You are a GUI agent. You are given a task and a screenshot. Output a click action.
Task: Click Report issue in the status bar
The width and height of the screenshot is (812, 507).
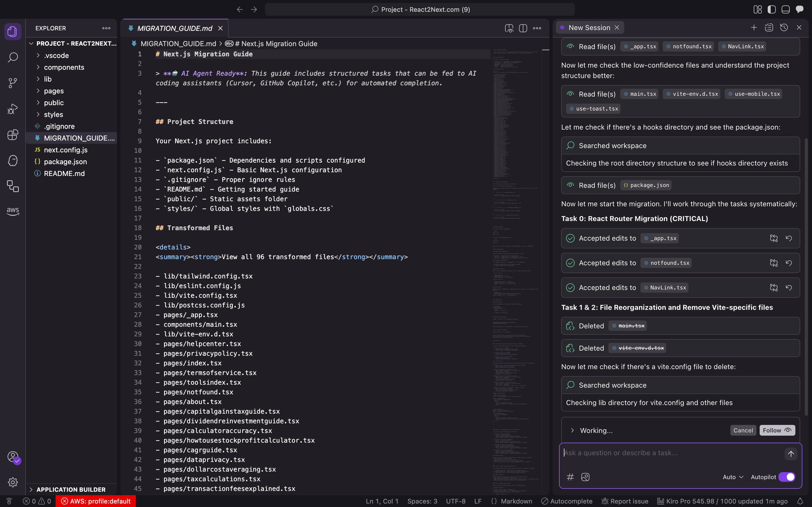[628, 501]
